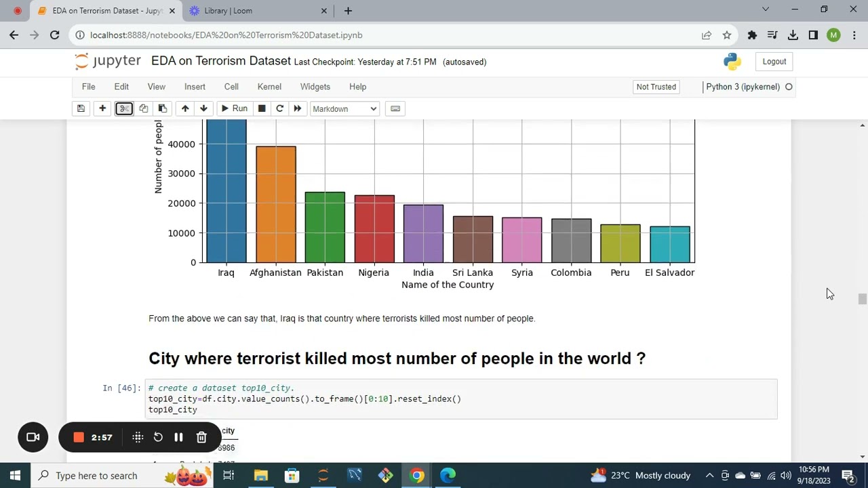Image resolution: width=868 pixels, height=488 pixels.
Task: Restart kernel and run all cells
Action: coord(297,108)
